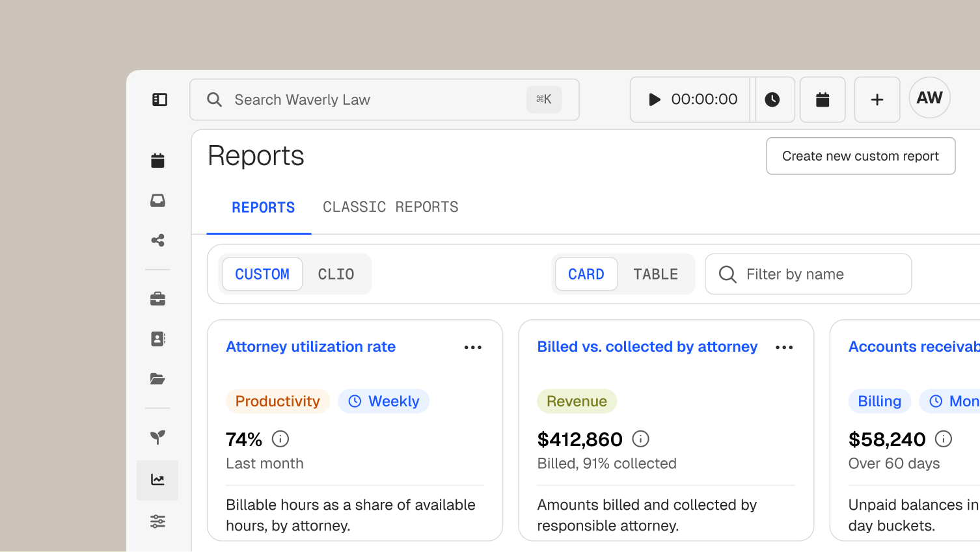Open Reports chart sidebar icon
Image resolution: width=980 pixels, height=552 pixels.
(x=157, y=480)
